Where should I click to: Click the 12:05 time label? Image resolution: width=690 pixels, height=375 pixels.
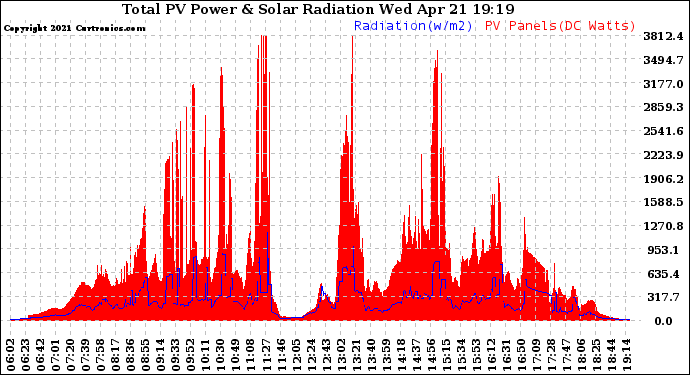tap(295, 354)
